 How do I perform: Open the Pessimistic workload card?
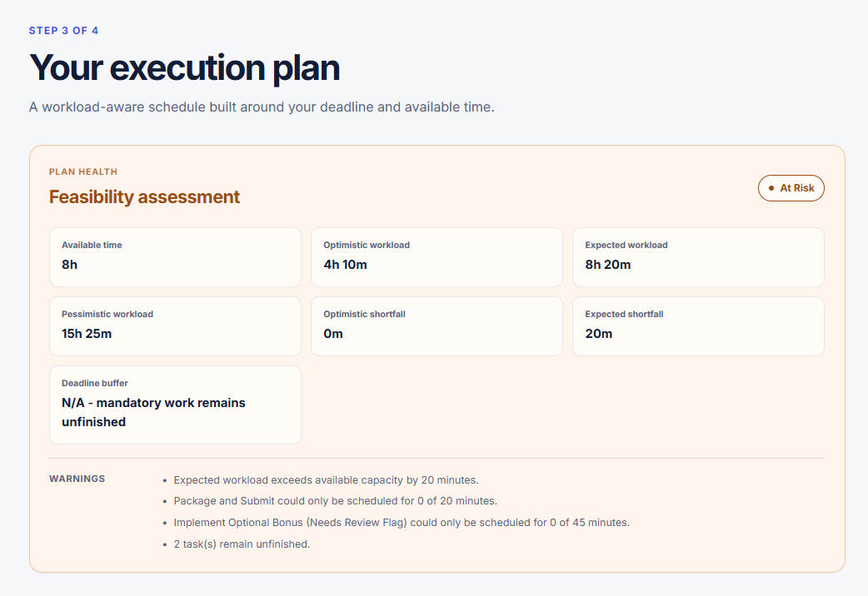coord(175,326)
